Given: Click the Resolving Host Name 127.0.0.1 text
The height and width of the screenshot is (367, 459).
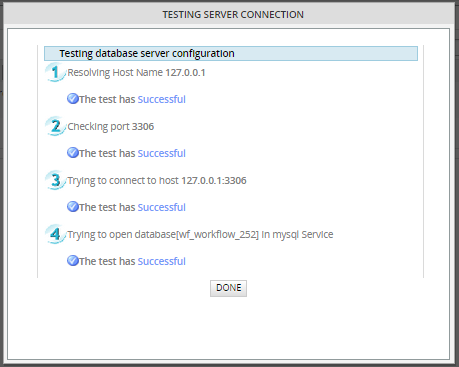Looking at the screenshot, I should [x=136, y=73].
